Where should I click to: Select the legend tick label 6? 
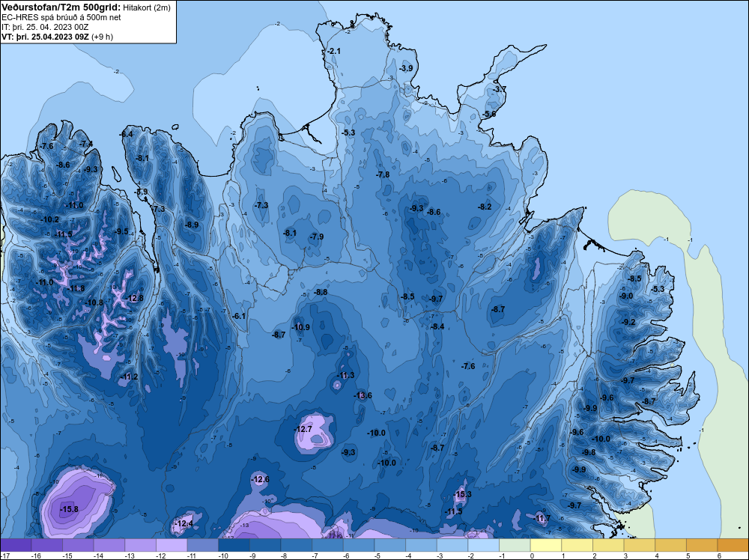pos(719,556)
